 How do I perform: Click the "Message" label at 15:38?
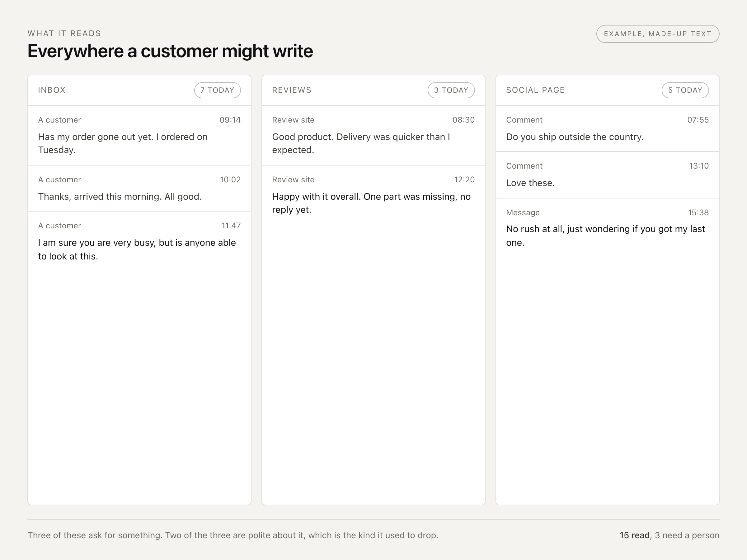point(523,213)
